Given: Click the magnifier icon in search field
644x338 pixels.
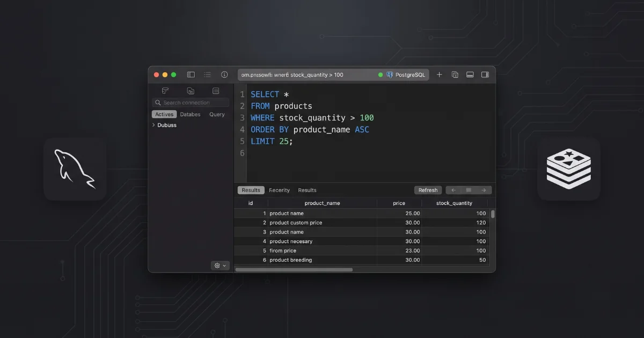Looking at the screenshot, I should tap(158, 102).
